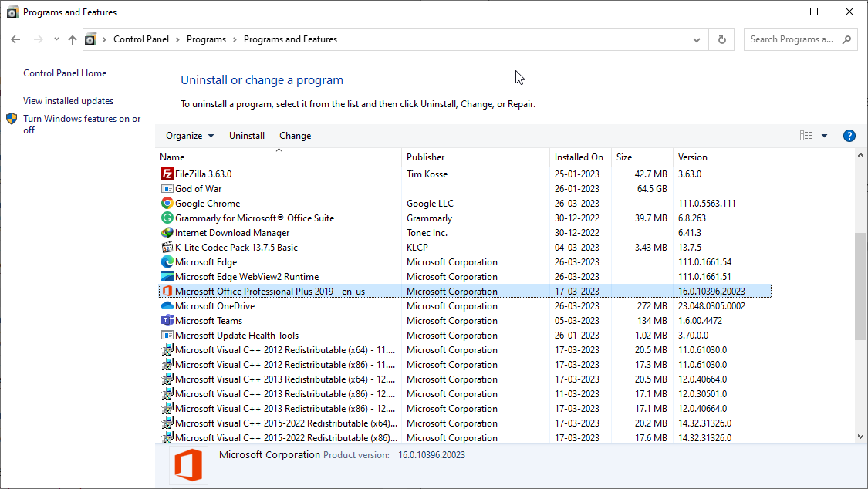Open View installed updates link
This screenshot has width=868, height=489.
coord(68,101)
